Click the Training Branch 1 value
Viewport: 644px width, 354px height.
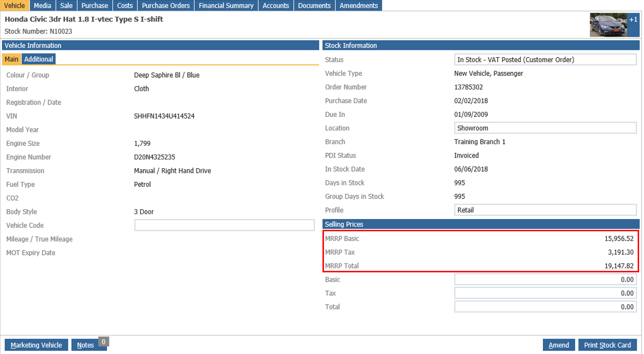coord(480,142)
